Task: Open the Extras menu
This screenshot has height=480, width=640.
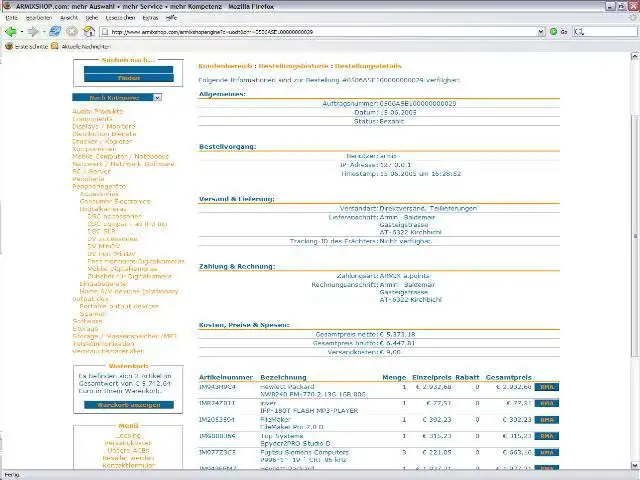Action: click(150, 18)
